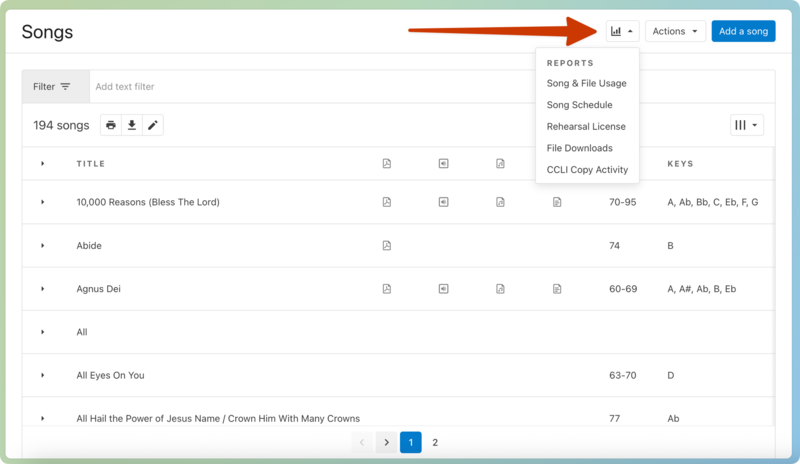Viewport: 800px width, 464px height.
Task: Expand the 10,000 Reasons song row
Action: (43, 202)
